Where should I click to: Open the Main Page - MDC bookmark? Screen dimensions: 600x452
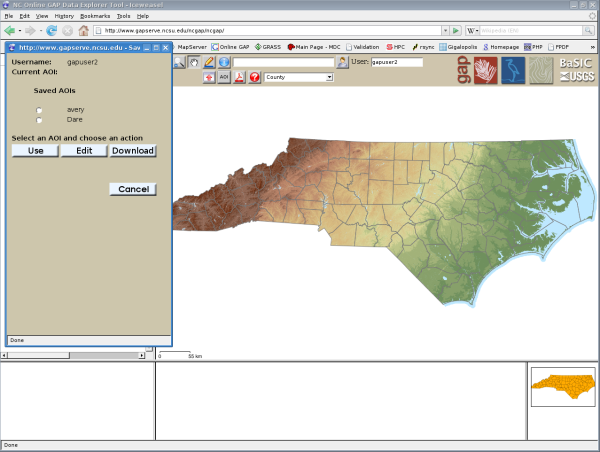pos(314,47)
